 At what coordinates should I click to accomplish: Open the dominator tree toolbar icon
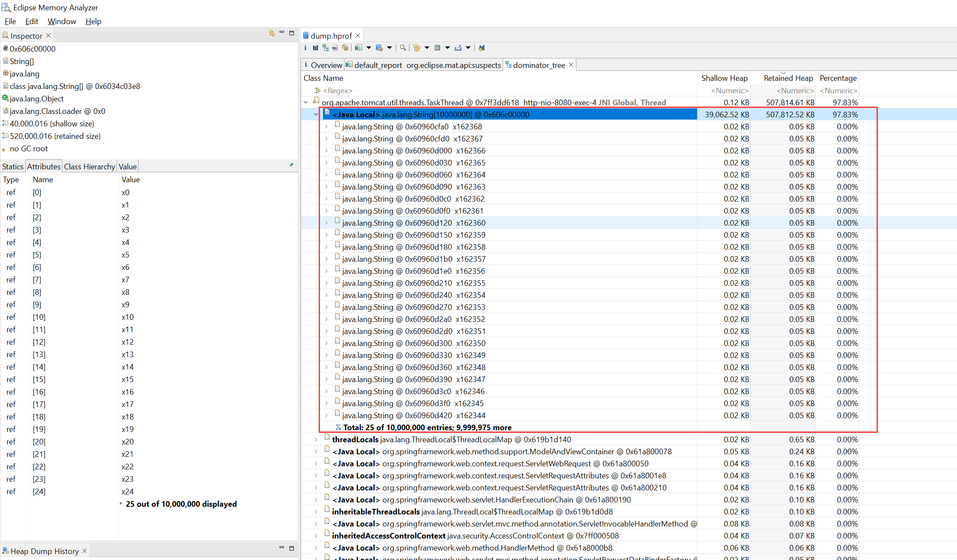pyautogui.click(x=325, y=48)
